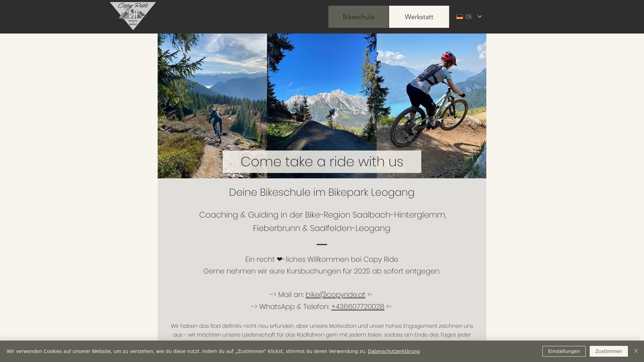Click the middle jump trail photo
This screenshot has width=644, height=362.
point(322,92)
